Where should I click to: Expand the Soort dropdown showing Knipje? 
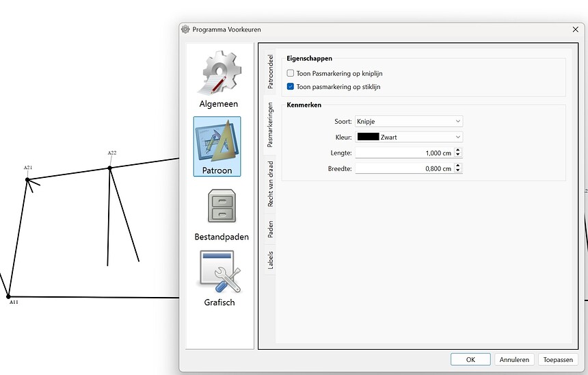pyautogui.click(x=408, y=121)
